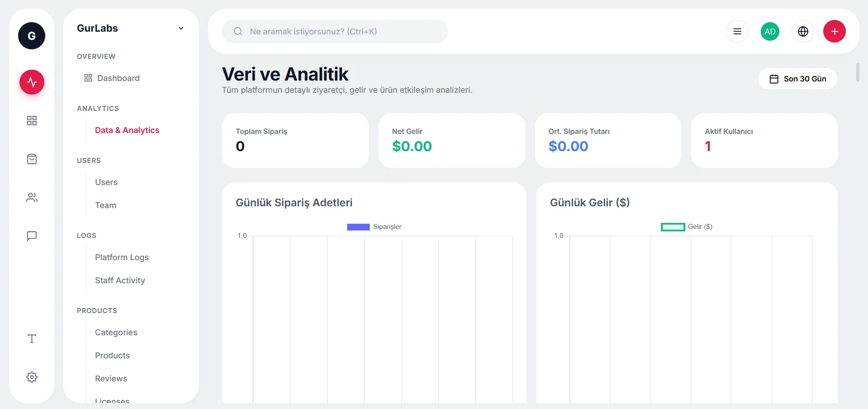Open the hamburger menu button
This screenshot has width=868, height=409.
pyautogui.click(x=737, y=31)
